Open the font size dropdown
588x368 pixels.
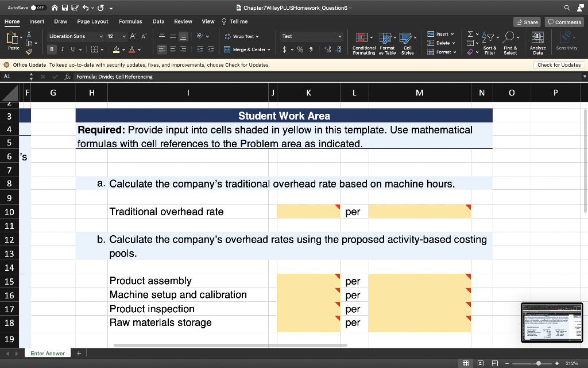[x=125, y=36]
